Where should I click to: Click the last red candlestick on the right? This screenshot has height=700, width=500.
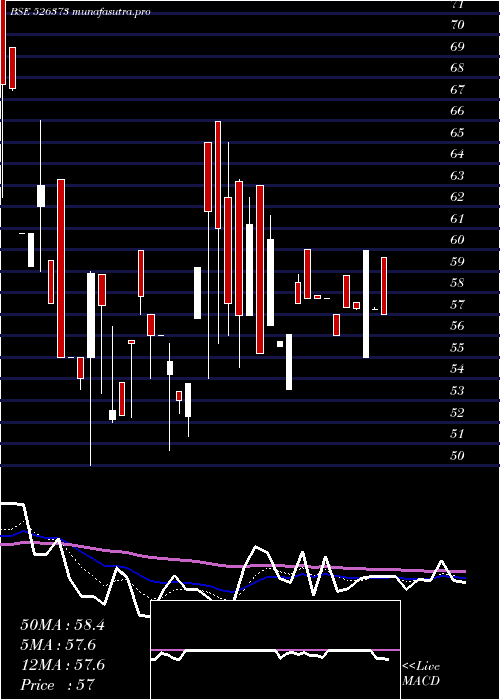(384, 286)
